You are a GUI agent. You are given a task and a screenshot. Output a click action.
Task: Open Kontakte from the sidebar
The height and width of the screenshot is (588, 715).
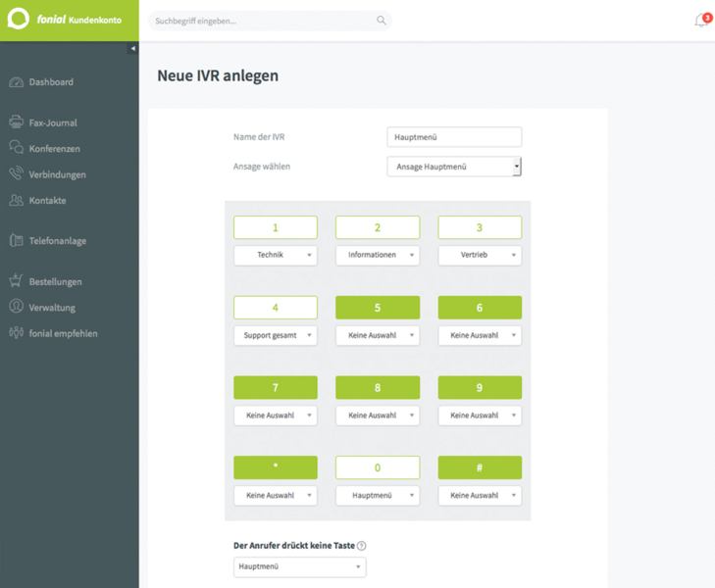click(x=47, y=201)
